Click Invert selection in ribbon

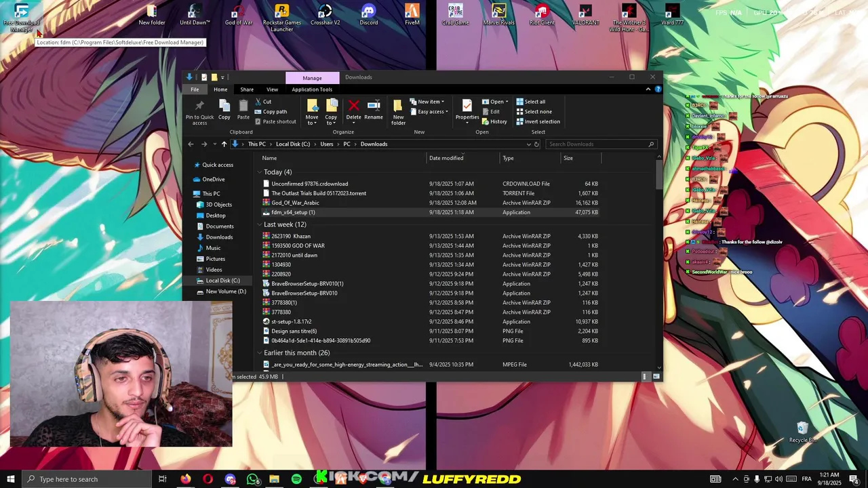click(x=538, y=122)
